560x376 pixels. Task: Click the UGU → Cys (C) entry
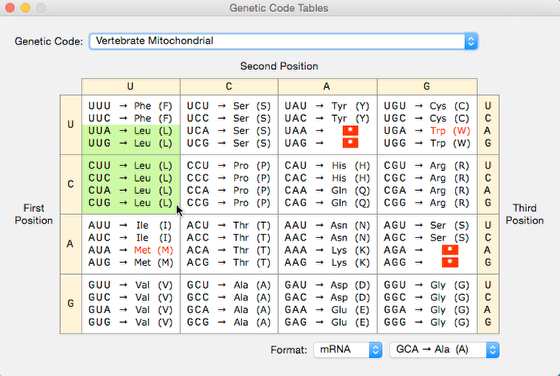point(427,106)
